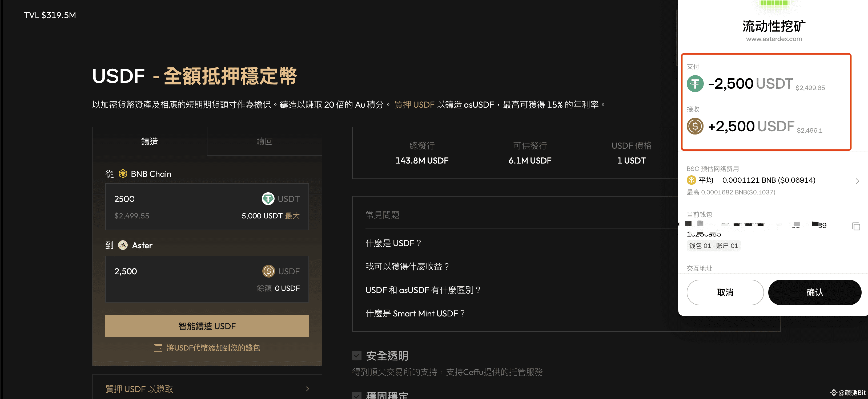Click the USDF coin icon in the receive section

click(x=695, y=126)
